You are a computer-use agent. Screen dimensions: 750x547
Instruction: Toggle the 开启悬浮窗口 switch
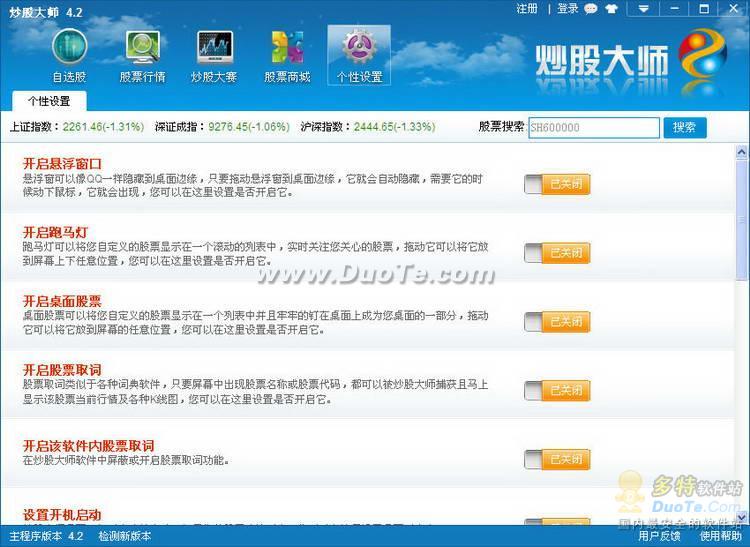tap(557, 184)
